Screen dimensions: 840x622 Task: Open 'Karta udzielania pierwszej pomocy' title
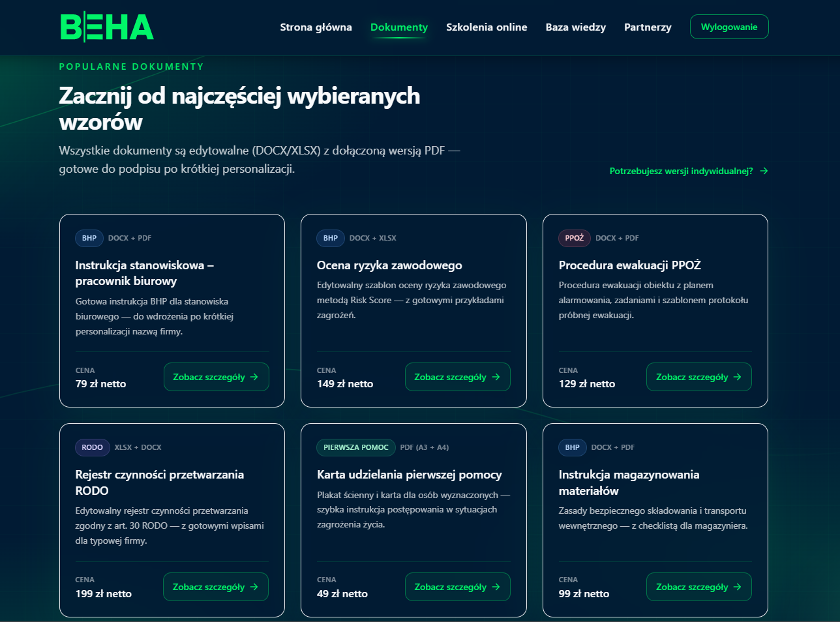410,475
